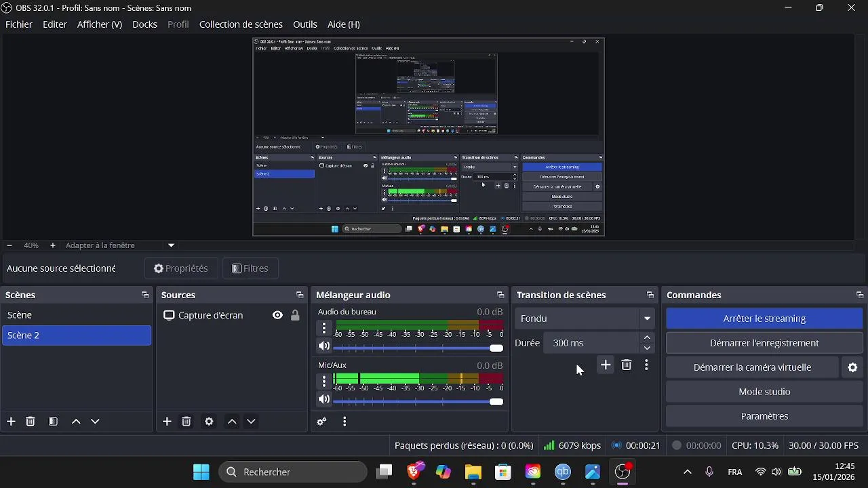Screen dimensions: 868x488
Task: Mute Audio du bureau speaker icon
Action: click(x=324, y=346)
